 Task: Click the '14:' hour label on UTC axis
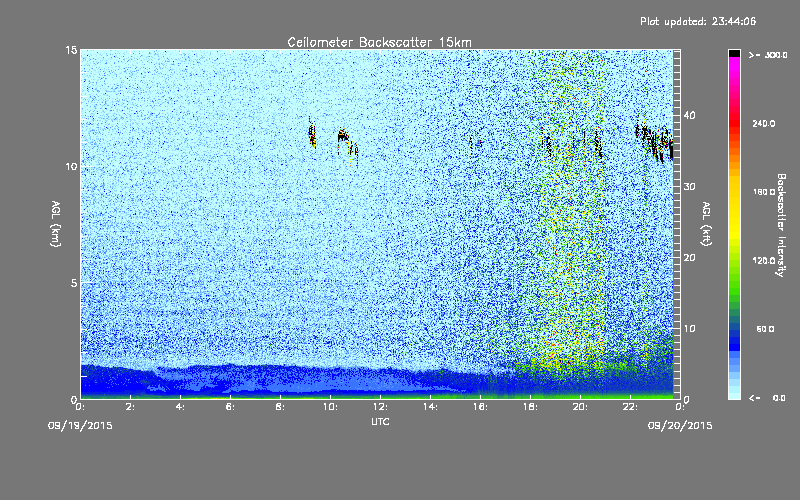coord(430,407)
